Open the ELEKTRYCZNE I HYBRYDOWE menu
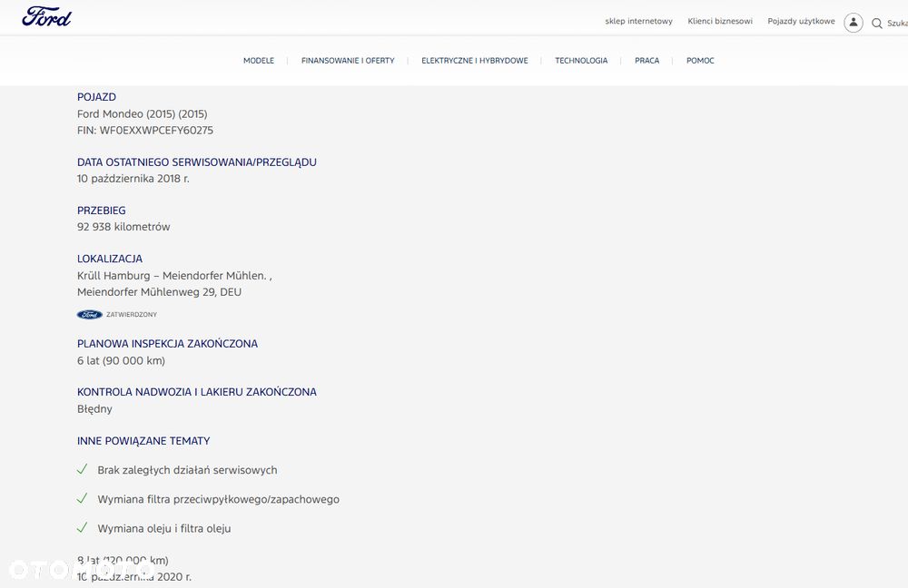The width and height of the screenshot is (908, 588). (x=475, y=60)
